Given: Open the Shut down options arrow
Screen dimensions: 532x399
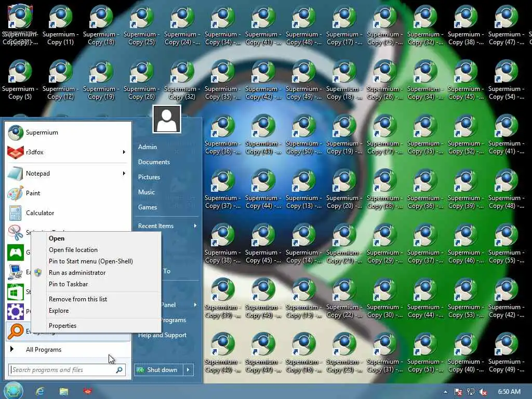Looking at the screenshot, I should (188, 370).
